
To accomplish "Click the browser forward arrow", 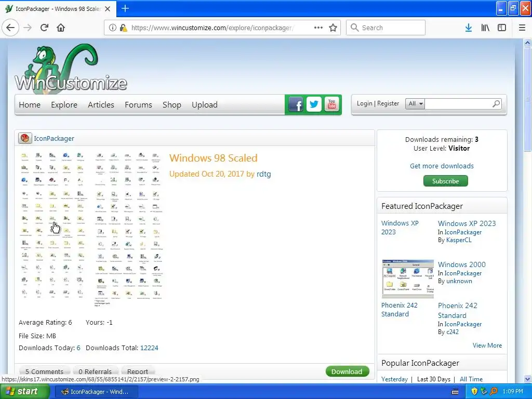I will click(x=28, y=28).
